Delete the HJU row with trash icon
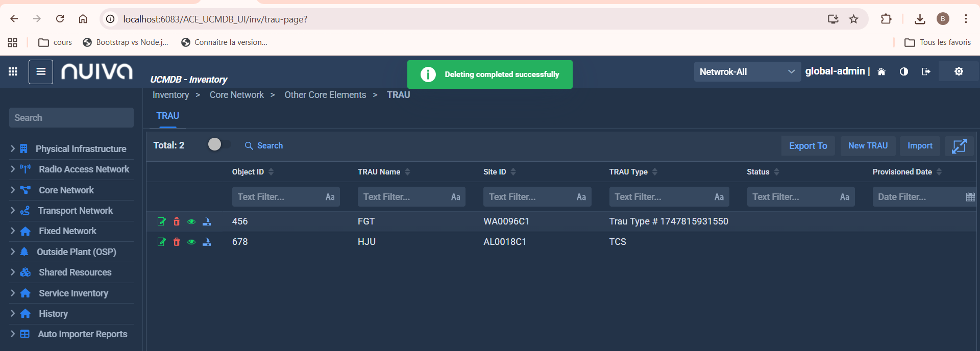 177,242
